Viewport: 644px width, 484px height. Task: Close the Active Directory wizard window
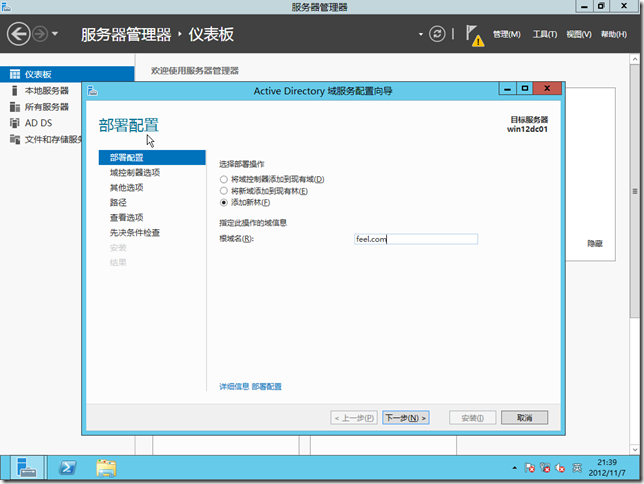pos(547,88)
